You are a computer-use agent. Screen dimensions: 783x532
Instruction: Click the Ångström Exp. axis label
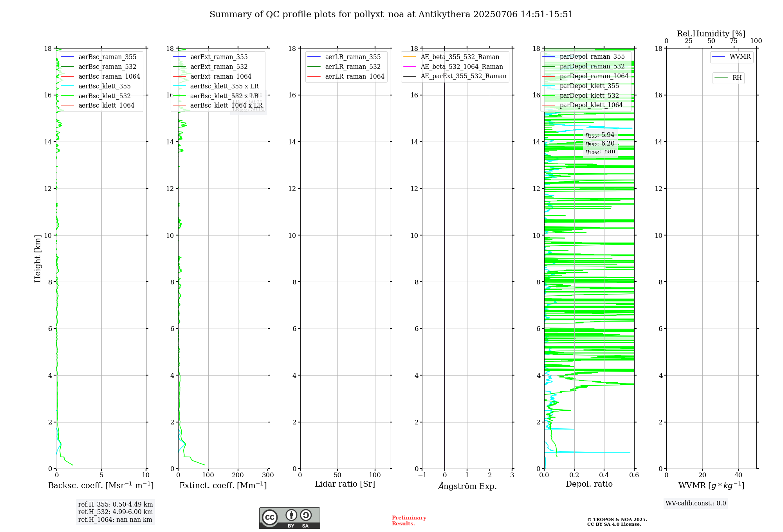pyautogui.click(x=467, y=486)
